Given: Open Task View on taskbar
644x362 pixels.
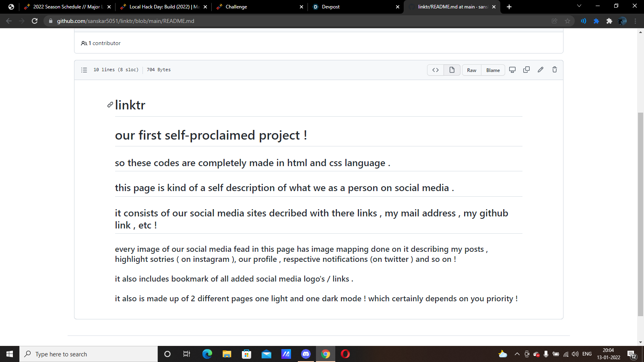Looking at the screenshot, I should (187, 354).
